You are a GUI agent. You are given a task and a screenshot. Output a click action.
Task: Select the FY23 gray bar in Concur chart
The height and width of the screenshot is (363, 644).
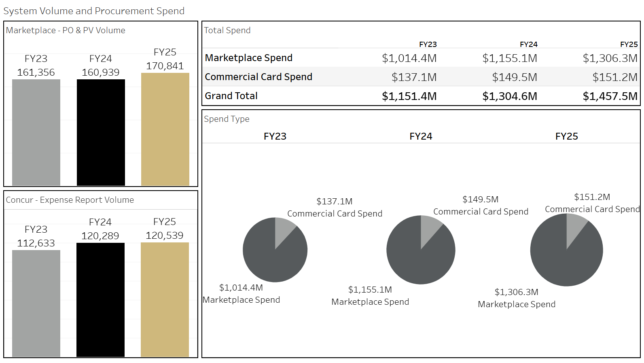click(36, 303)
